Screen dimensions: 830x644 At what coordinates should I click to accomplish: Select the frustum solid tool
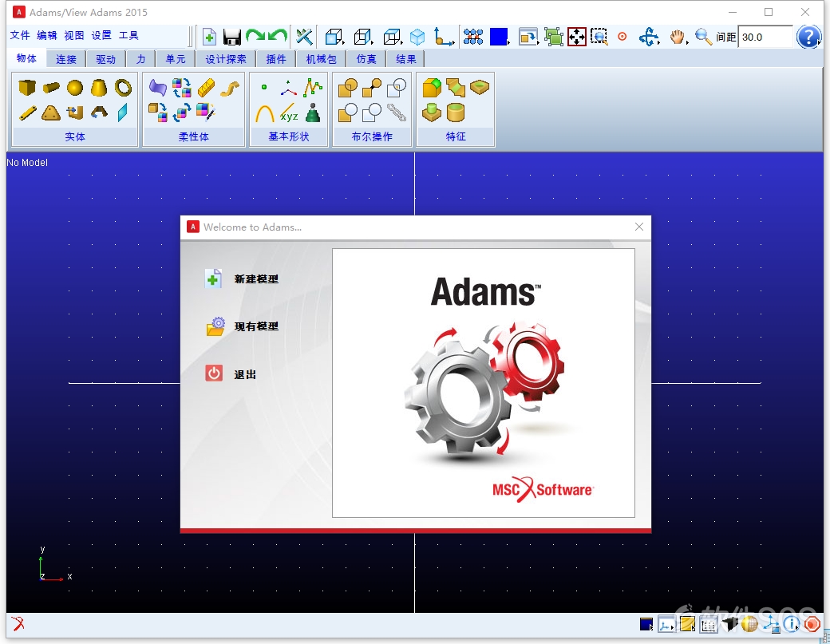[99, 87]
